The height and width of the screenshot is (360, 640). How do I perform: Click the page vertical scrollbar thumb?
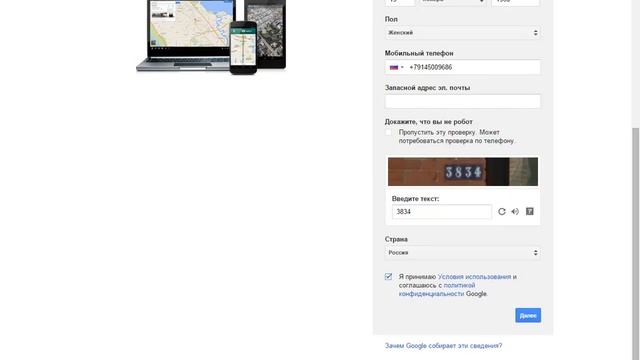pyautogui.click(x=636, y=244)
